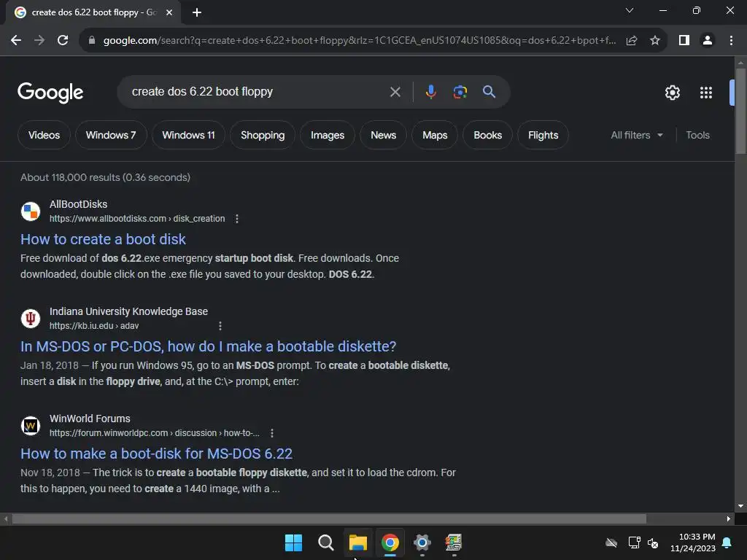This screenshot has width=747, height=560.
Task: Submit the search with the magnifier icon
Action: tap(489, 91)
